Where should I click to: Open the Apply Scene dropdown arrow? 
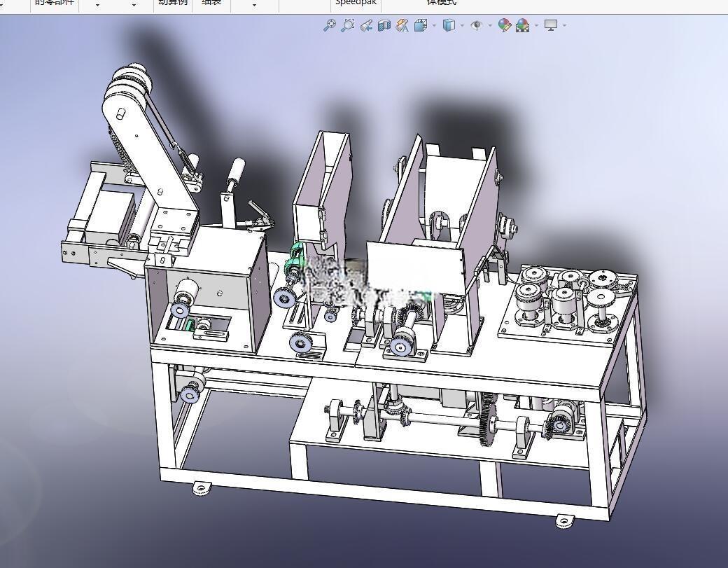536,25
